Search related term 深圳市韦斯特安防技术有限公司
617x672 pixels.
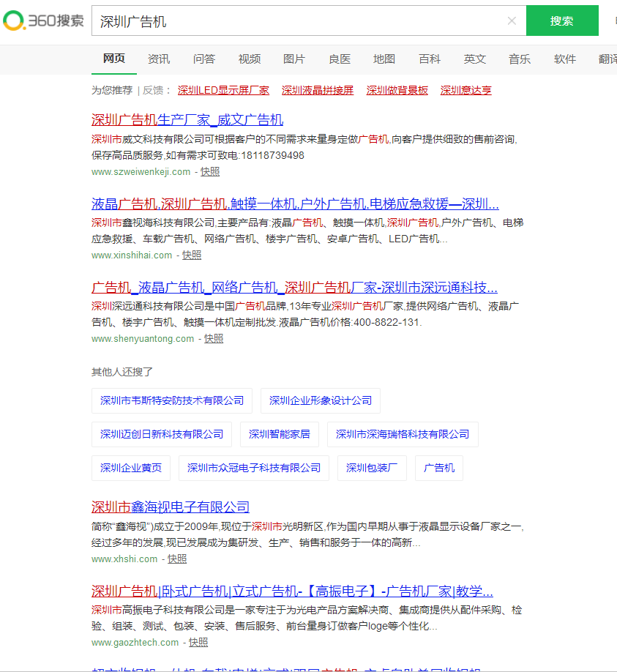click(172, 400)
